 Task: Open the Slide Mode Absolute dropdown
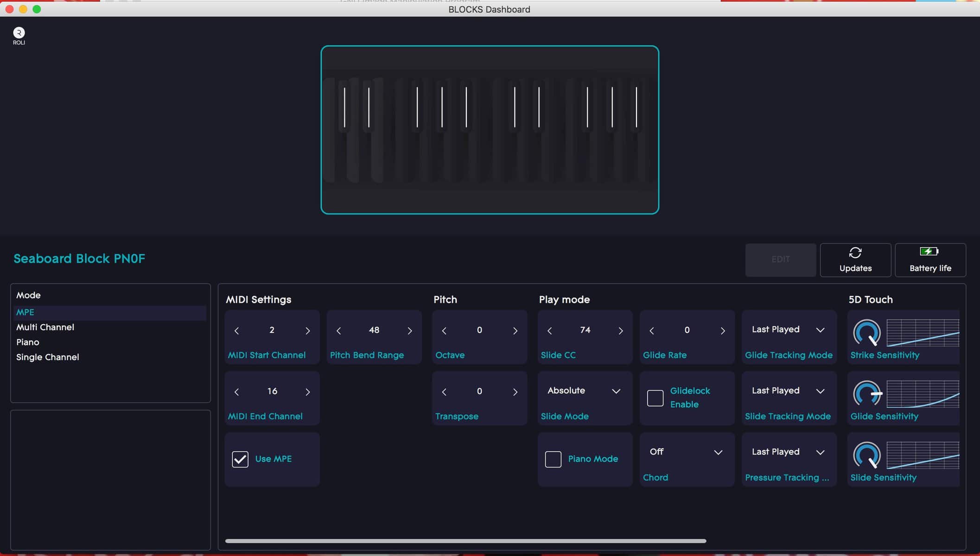(x=585, y=391)
